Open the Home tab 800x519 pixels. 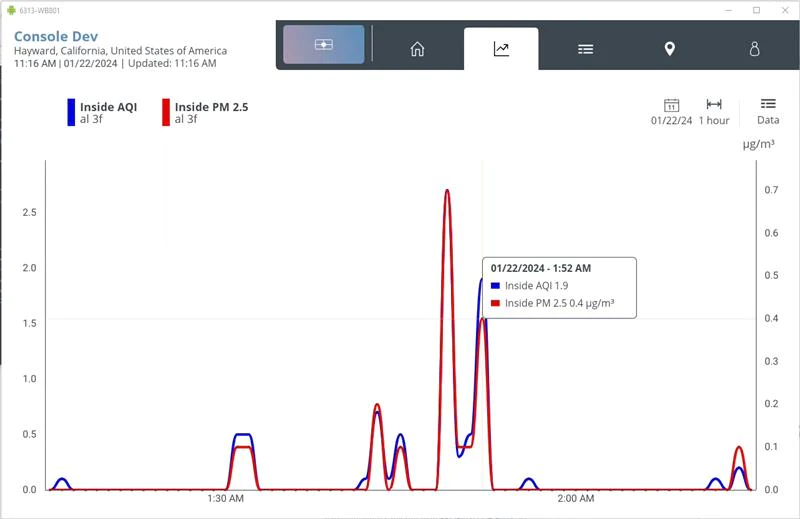(418, 49)
